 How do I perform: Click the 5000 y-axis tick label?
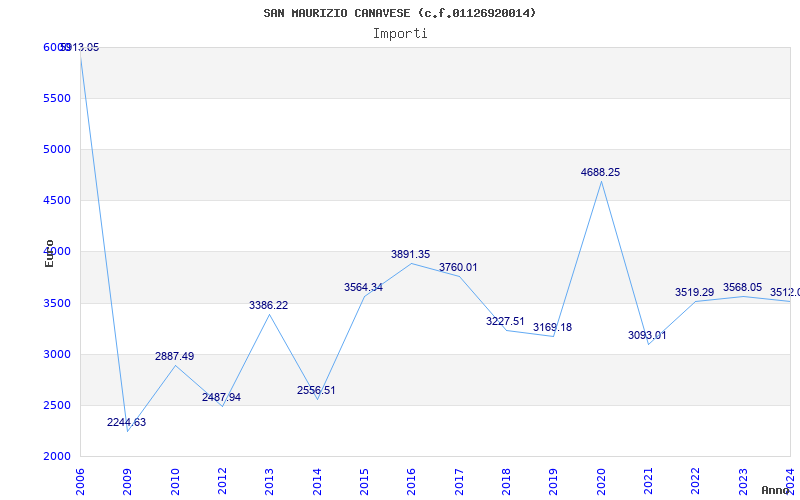pyautogui.click(x=57, y=149)
